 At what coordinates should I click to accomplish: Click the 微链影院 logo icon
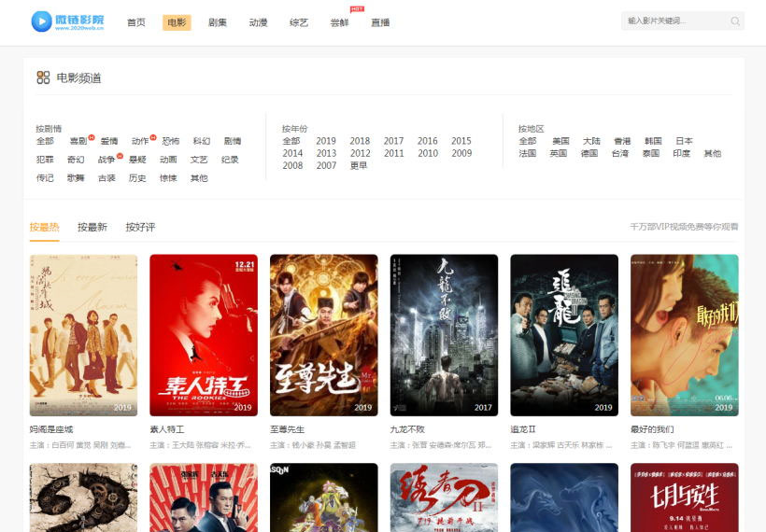(41, 21)
